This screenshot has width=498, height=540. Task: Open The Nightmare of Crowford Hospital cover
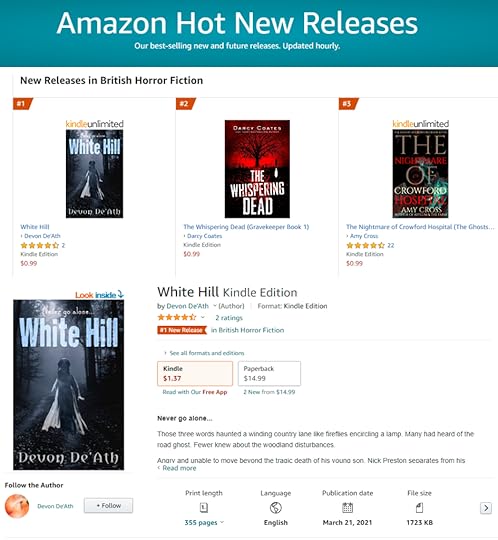pyautogui.click(x=421, y=174)
